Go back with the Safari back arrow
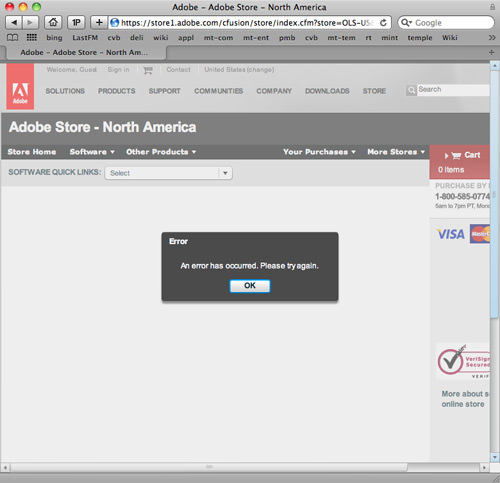Screen dimensions: 500x483 click(x=14, y=22)
